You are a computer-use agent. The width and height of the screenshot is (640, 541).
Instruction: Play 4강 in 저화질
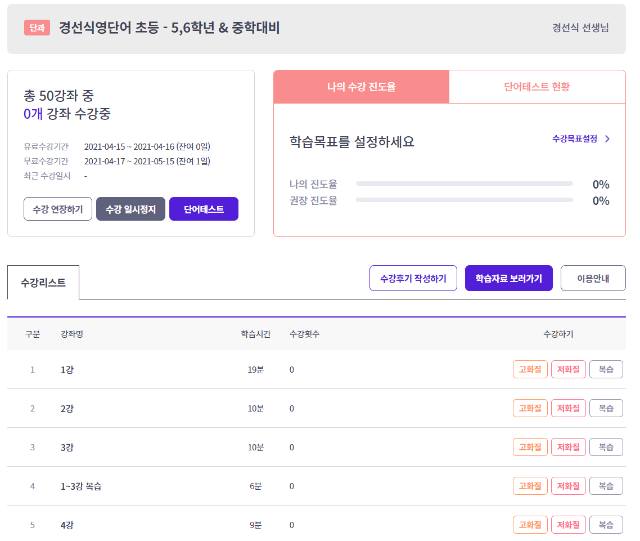(x=568, y=525)
